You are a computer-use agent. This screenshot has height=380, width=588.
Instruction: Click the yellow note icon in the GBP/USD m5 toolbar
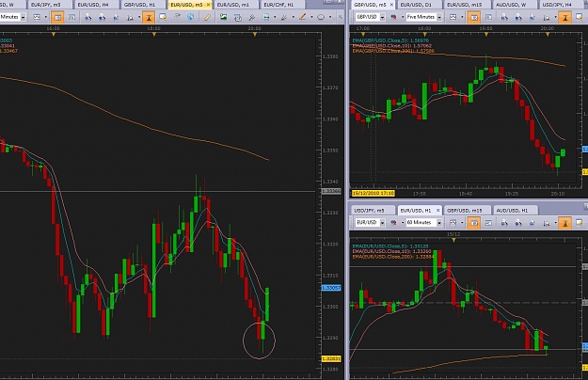pyautogui.click(x=580, y=17)
